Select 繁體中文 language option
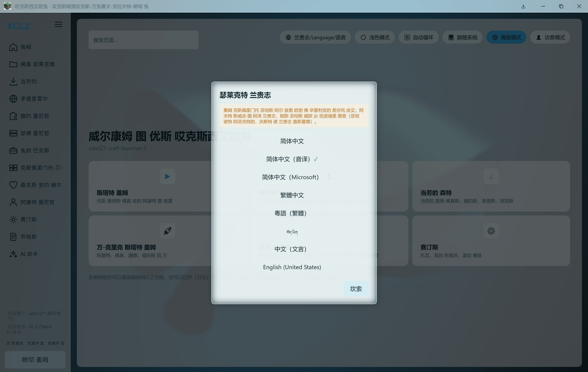Viewport: 588px width, 372px height. coord(292,195)
